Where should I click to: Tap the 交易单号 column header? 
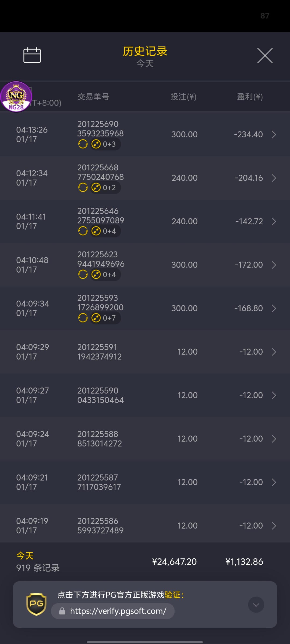pos(93,97)
